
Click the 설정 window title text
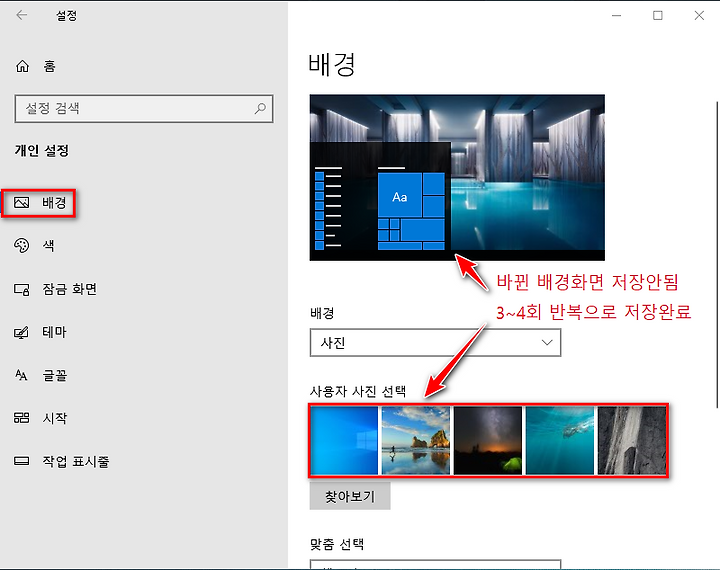pos(67,16)
